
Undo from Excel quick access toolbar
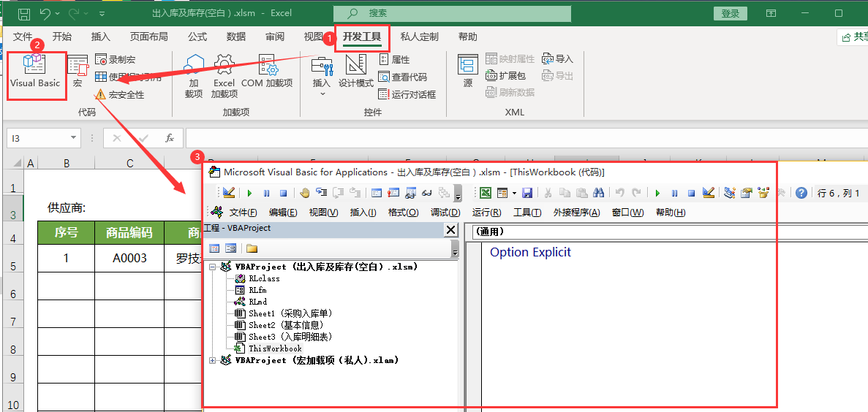(x=46, y=12)
